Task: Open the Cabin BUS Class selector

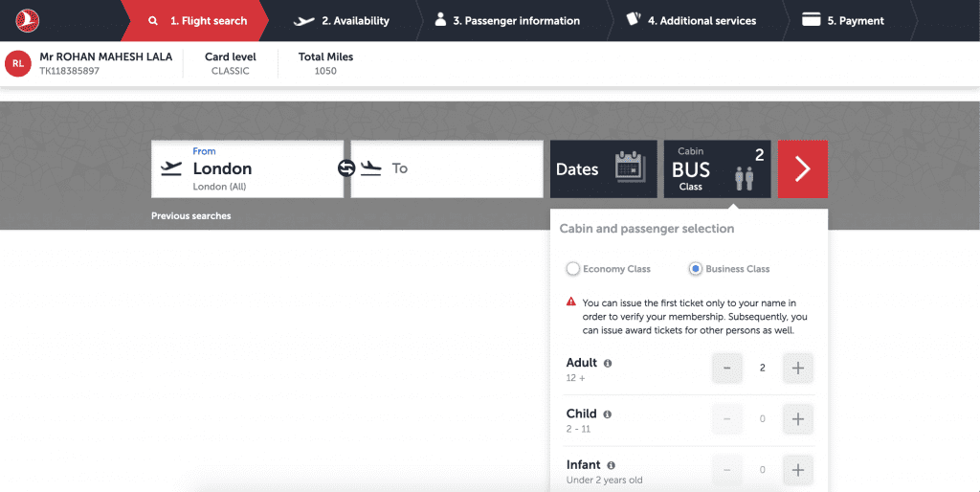Action: pos(717,168)
